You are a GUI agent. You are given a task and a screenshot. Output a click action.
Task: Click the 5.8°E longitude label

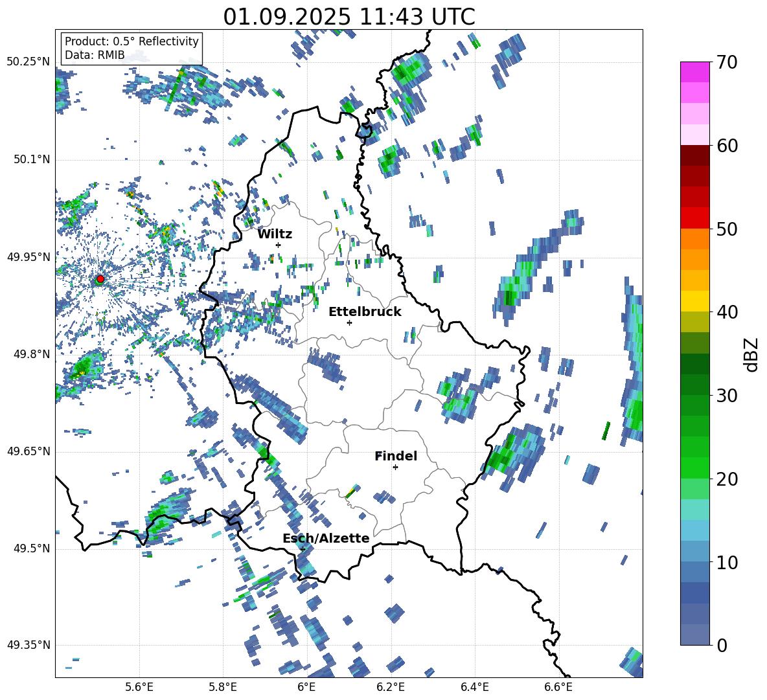pos(223,687)
